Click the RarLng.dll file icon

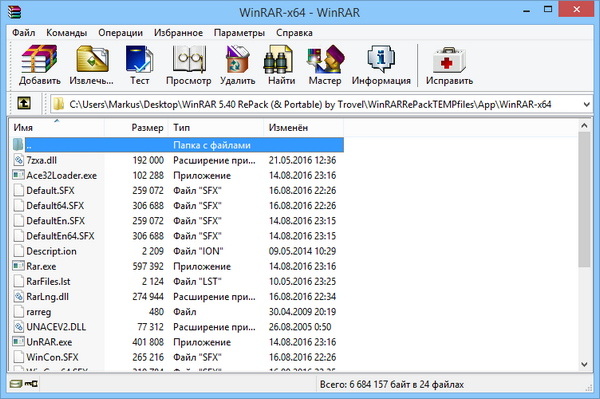click(18, 296)
